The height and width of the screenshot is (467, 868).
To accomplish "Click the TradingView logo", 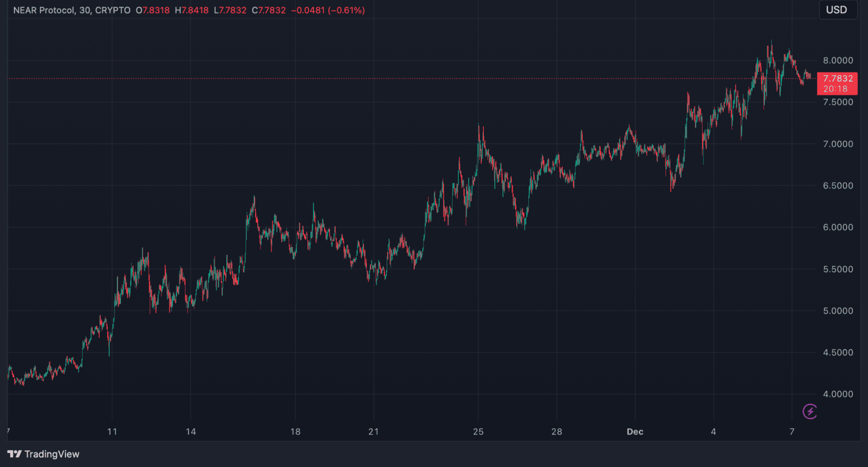I will [x=43, y=454].
